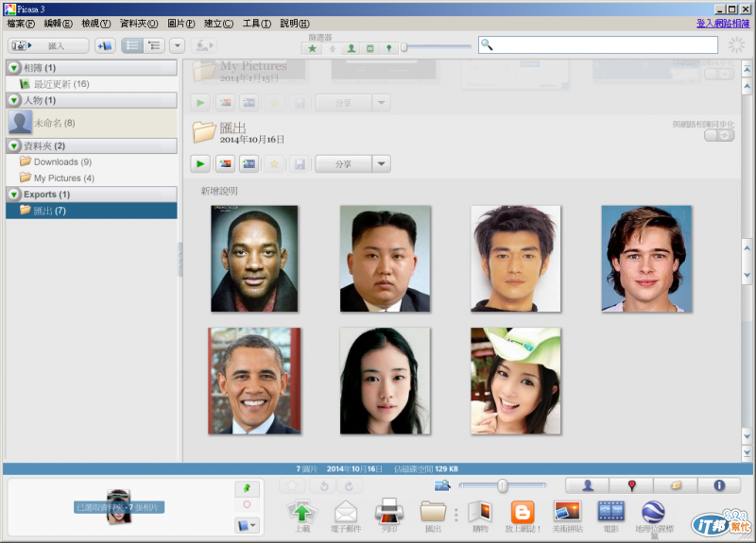Open the 編輯 Edit menu

tap(58, 23)
